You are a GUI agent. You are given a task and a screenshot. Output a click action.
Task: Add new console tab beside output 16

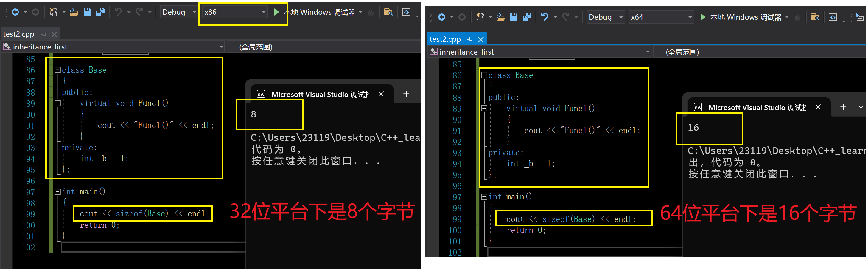pos(843,107)
